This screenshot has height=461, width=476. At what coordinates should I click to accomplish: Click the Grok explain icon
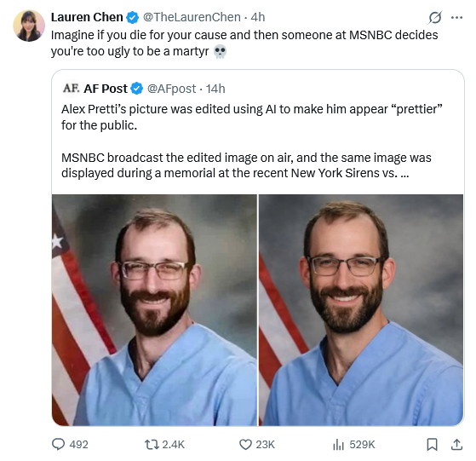(435, 18)
